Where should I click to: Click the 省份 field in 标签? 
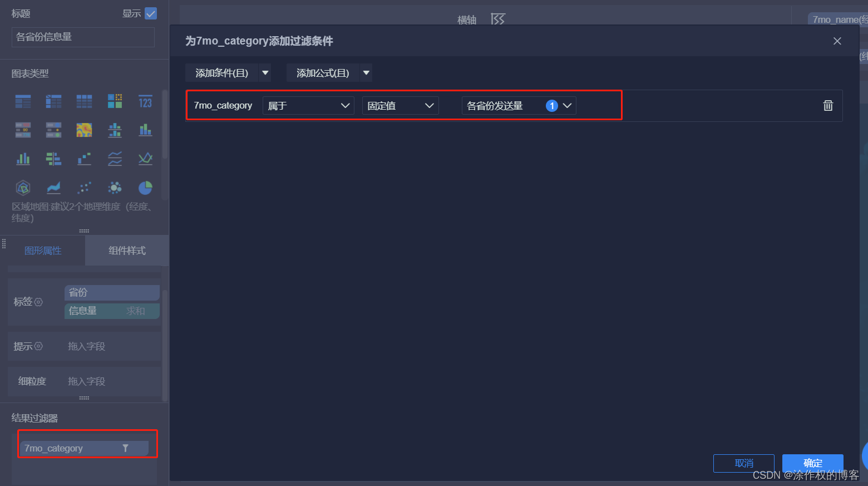point(112,292)
